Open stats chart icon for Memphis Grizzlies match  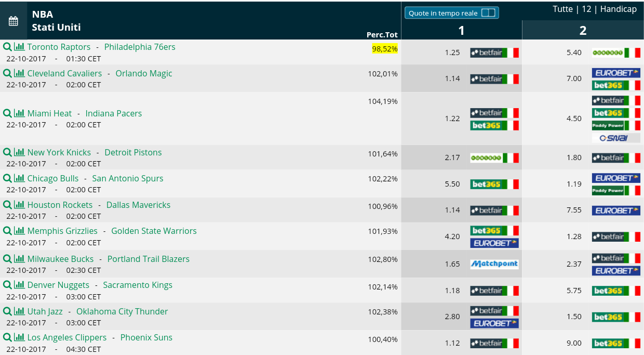click(x=19, y=230)
